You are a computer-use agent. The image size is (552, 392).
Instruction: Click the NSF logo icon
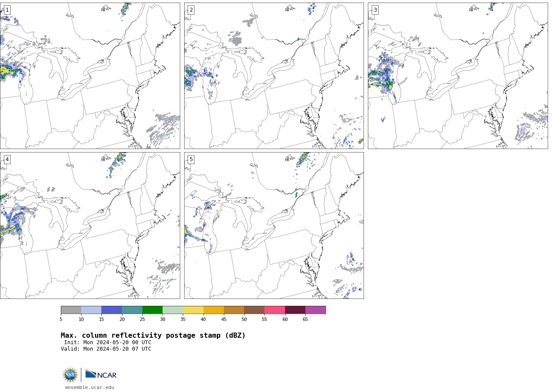coord(70,375)
